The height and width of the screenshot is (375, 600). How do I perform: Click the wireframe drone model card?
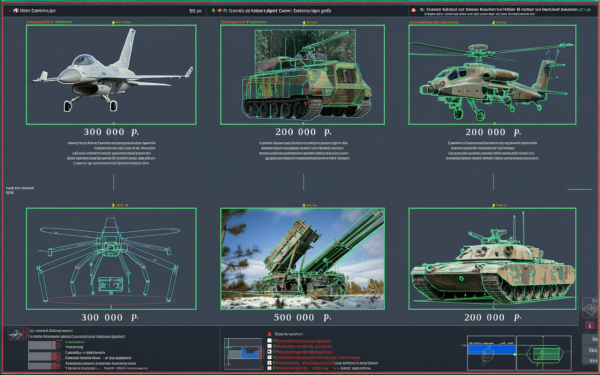pyautogui.click(x=111, y=259)
